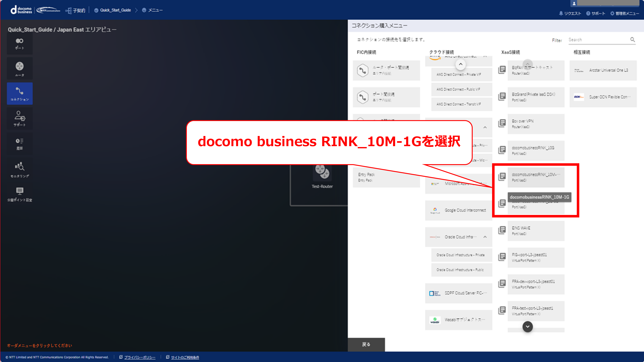Screen dimensions: 644x362
Task: Open the モニタリング sidebar icon
Action: click(19, 169)
